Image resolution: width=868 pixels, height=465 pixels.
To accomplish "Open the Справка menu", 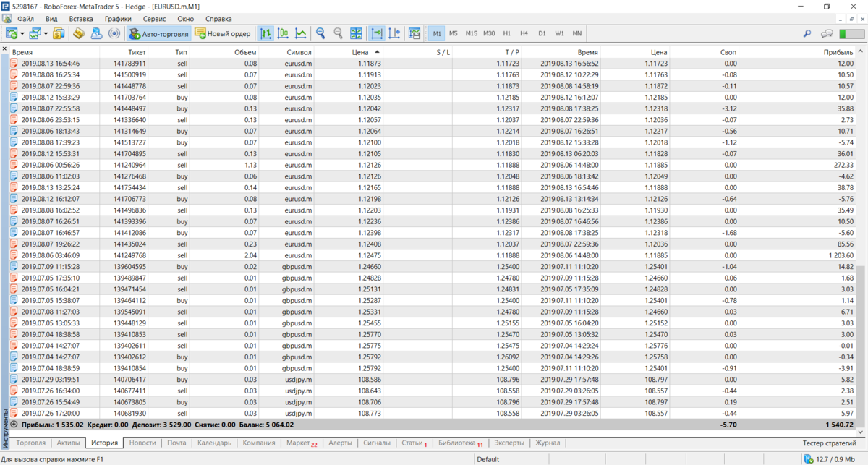I will click(x=219, y=18).
